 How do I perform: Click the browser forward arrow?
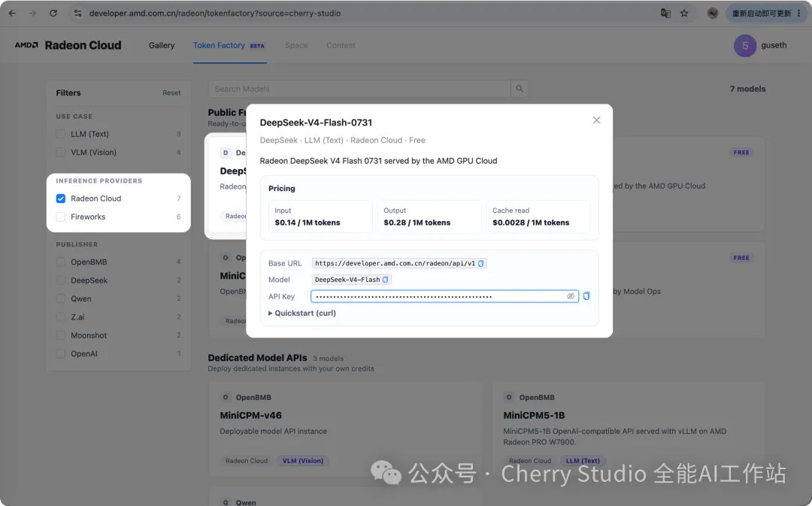pyautogui.click(x=32, y=14)
